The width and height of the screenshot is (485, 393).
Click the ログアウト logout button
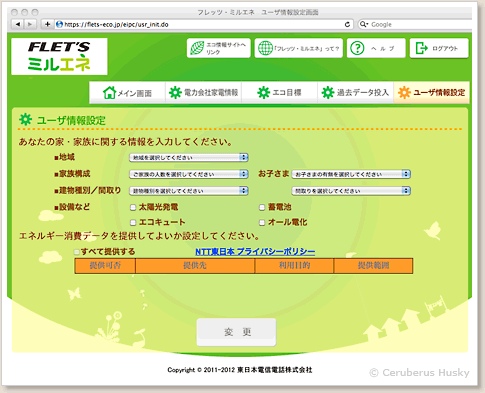click(x=439, y=48)
